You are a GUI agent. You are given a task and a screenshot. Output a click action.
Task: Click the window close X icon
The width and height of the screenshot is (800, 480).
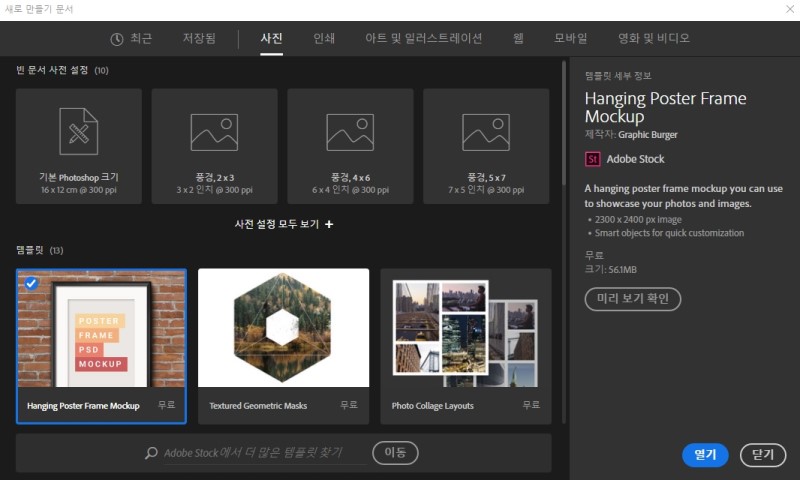786,9
